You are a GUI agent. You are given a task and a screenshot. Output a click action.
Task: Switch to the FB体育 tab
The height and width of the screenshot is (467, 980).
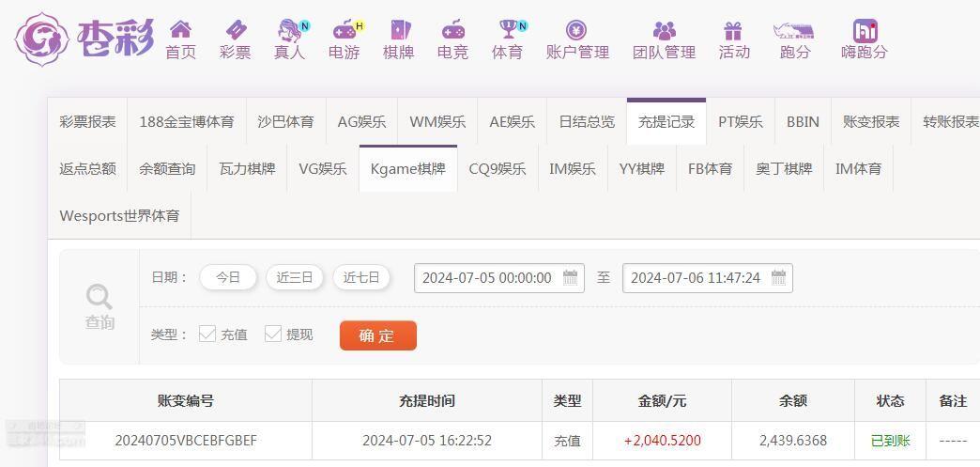point(710,168)
